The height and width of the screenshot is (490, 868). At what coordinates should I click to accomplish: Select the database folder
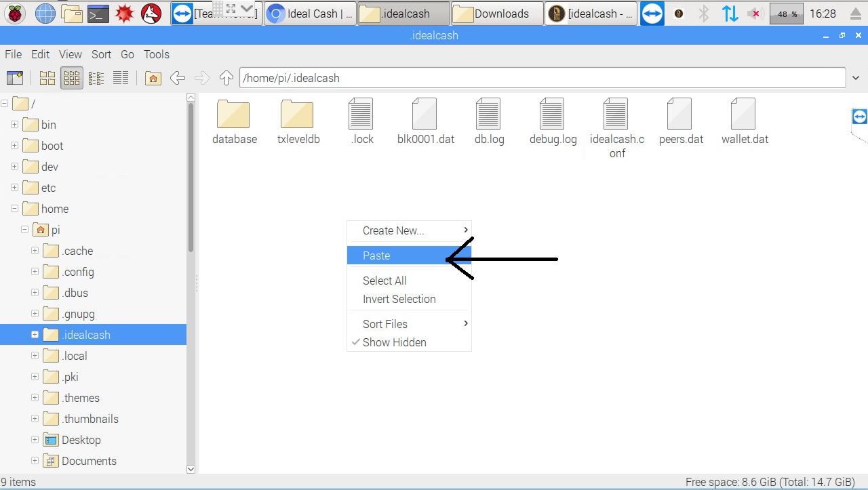pos(234,122)
